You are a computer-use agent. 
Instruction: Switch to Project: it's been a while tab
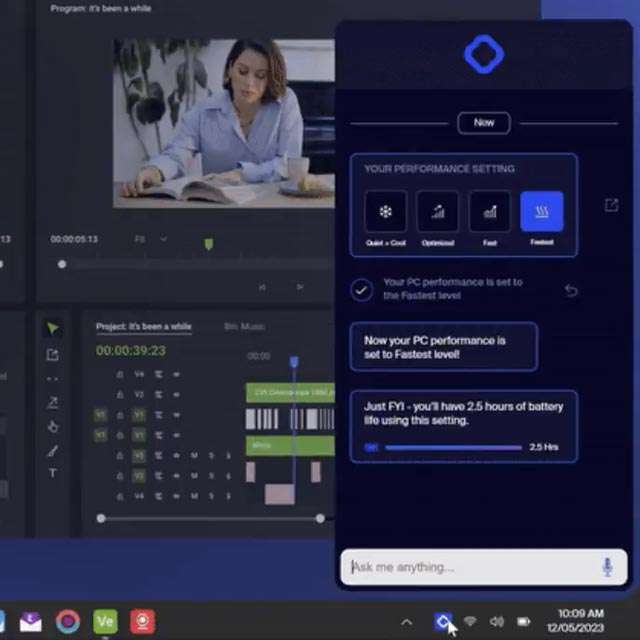[144, 327]
